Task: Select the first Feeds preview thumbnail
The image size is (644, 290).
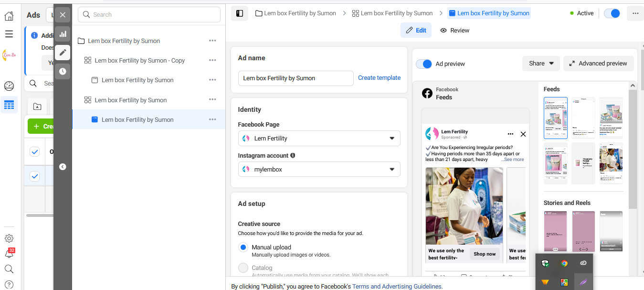Action: (x=556, y=118)
